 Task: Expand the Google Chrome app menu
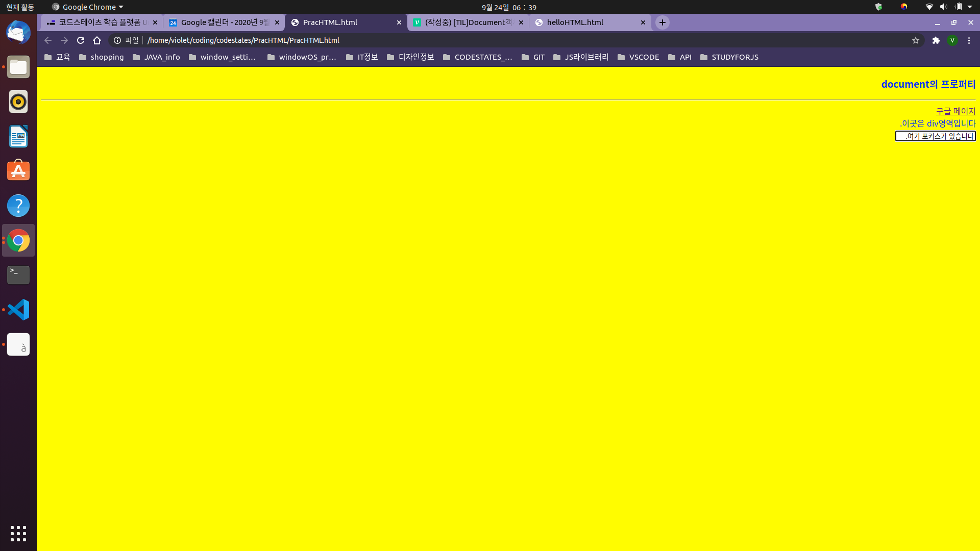[x=88, y=7]
